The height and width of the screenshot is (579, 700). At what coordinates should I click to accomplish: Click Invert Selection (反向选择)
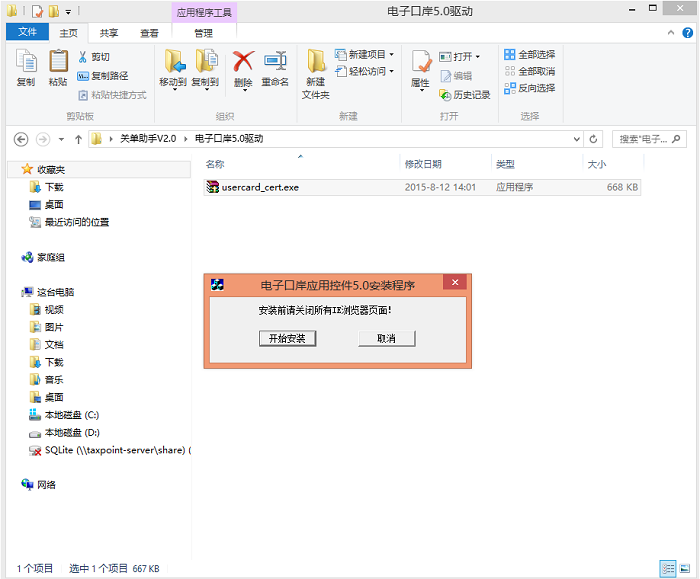click(530, 88)
